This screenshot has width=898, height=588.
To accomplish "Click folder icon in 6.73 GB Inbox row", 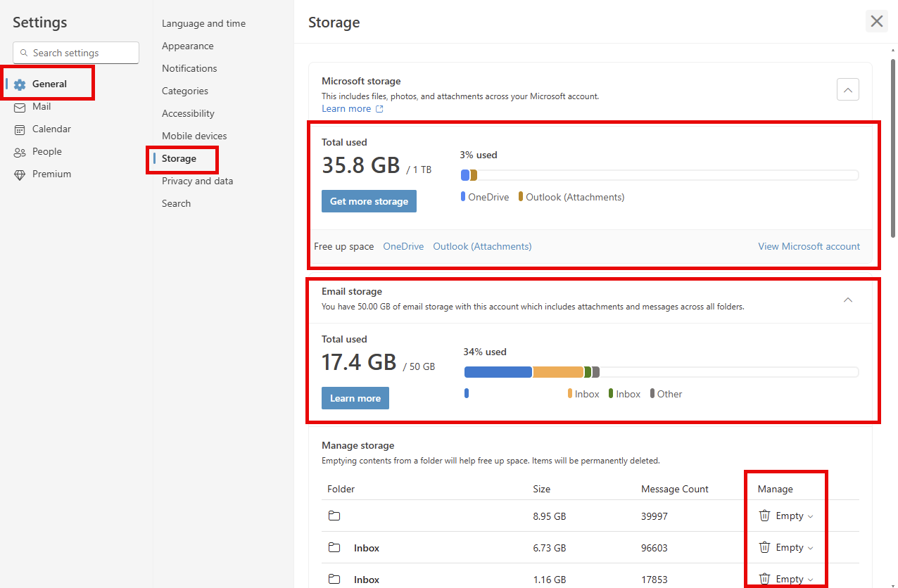I will (334, 548).
